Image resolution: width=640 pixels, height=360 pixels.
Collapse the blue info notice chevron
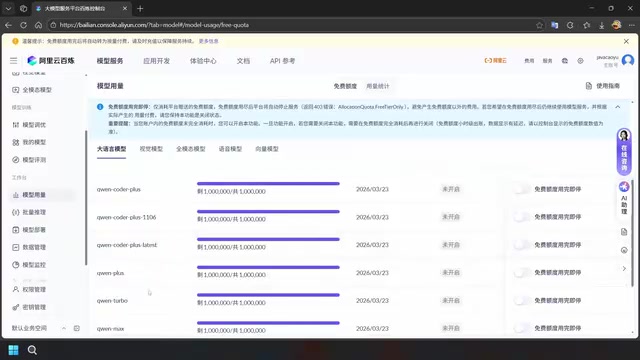pyautogui.click(x=618, y=107)
